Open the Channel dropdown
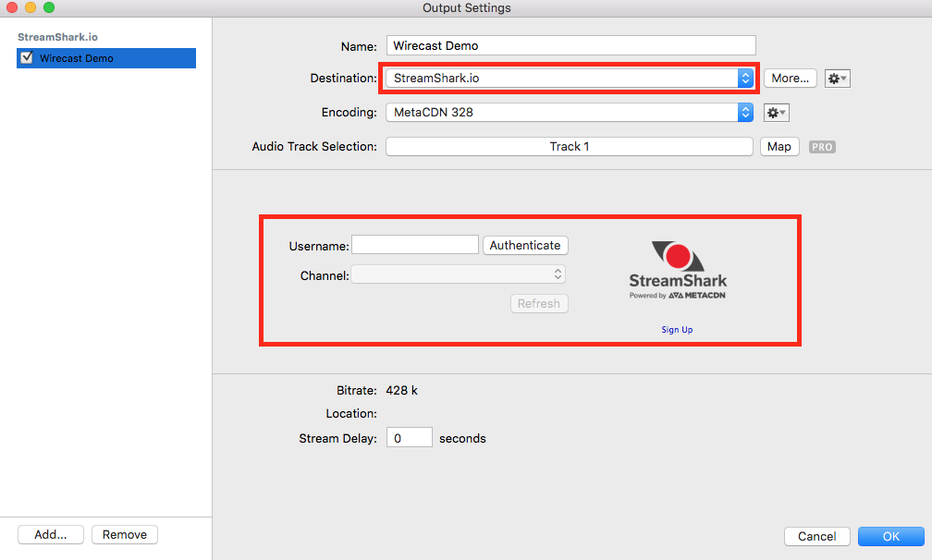This screenshot has height=560, width=932. pos(458,274)
